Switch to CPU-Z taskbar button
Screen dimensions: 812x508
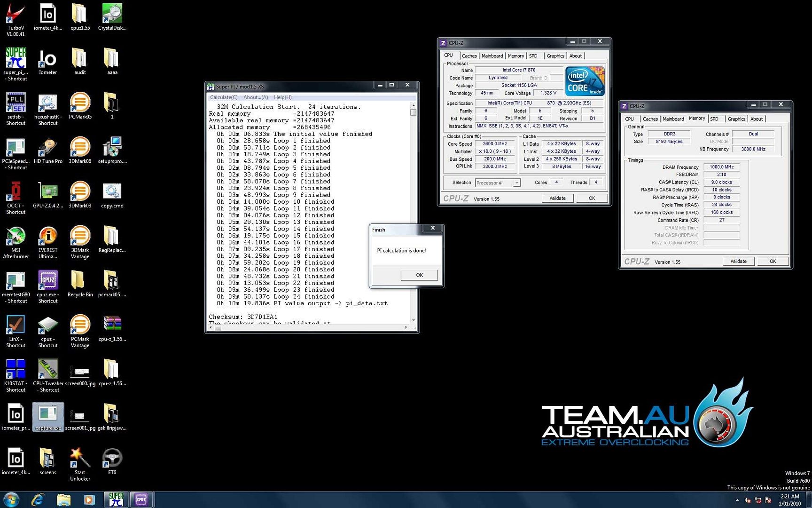coord(141,500)
